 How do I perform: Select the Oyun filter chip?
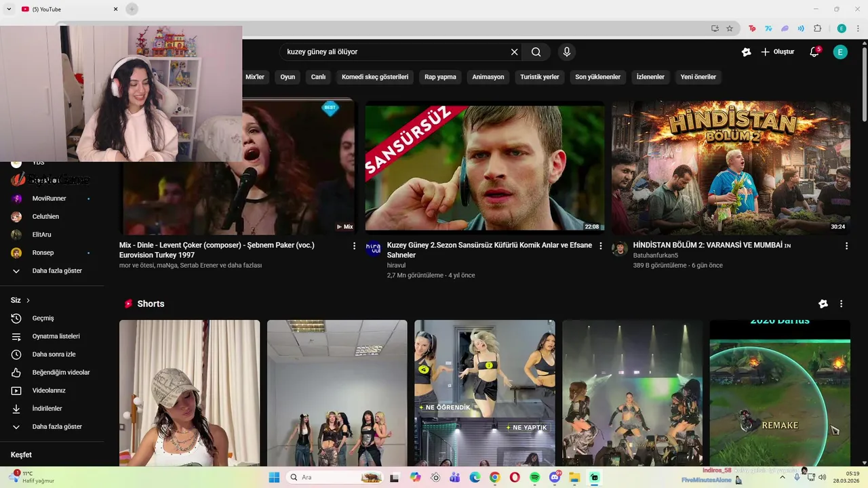pos(288,77)
